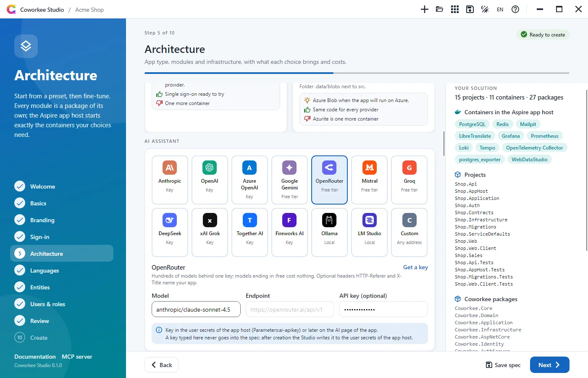
Task: Click the save disk icon in title bar
Action: pos(470,9)
